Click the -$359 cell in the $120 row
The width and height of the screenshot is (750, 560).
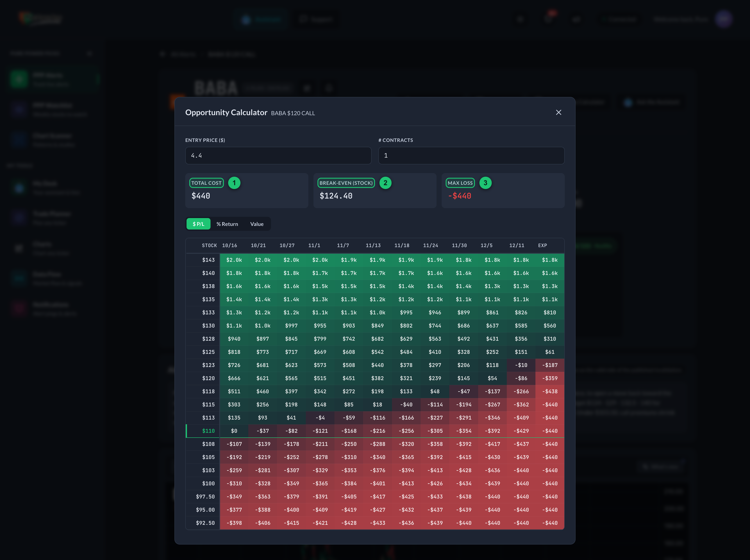coord(550,378)
